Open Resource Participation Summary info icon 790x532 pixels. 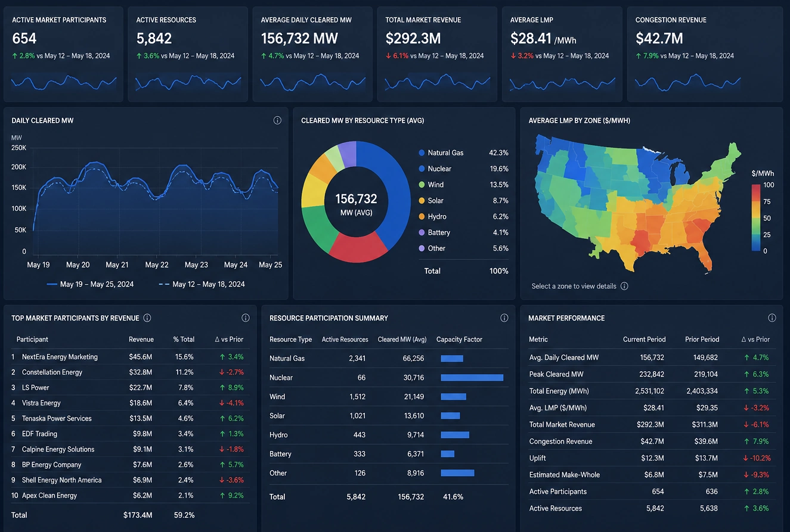[x=504, y=318]
